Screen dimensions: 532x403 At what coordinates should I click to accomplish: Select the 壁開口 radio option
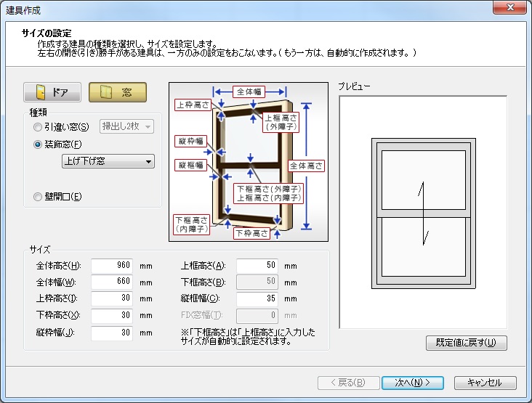point(38,196)
